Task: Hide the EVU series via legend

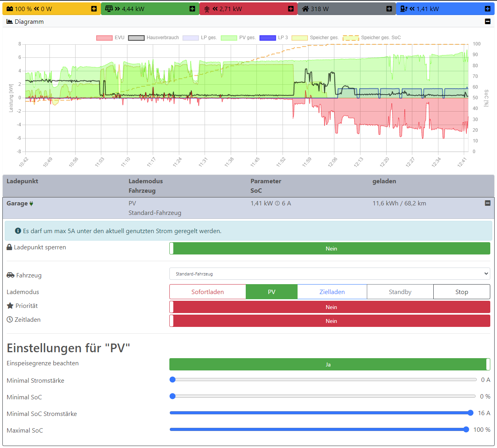Action: click(104, 38)
